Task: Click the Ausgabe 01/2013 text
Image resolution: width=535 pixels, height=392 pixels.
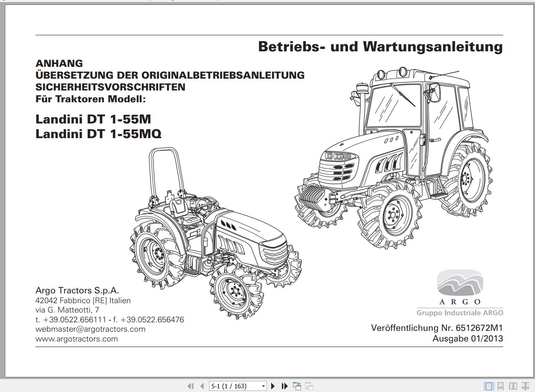Action: 468,339
